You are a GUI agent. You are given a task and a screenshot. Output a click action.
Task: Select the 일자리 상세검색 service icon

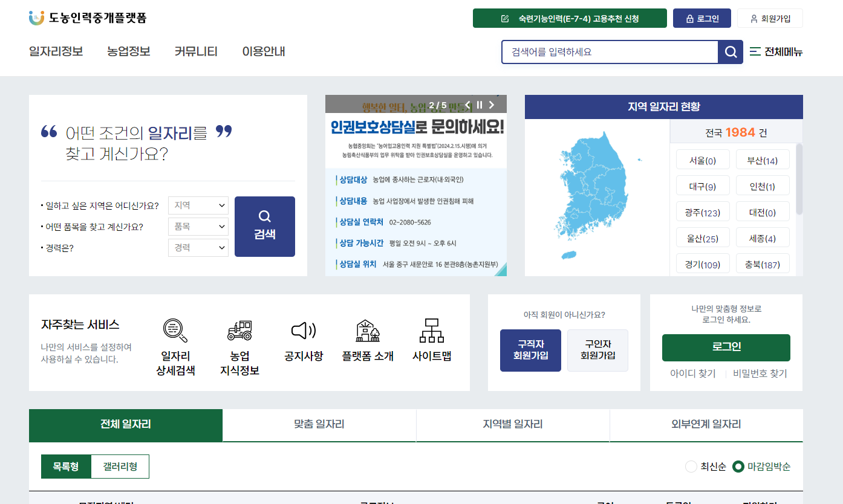175,331
